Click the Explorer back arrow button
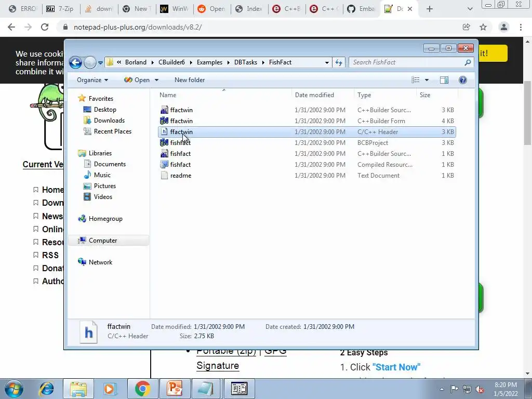 [x=75, y=62]
